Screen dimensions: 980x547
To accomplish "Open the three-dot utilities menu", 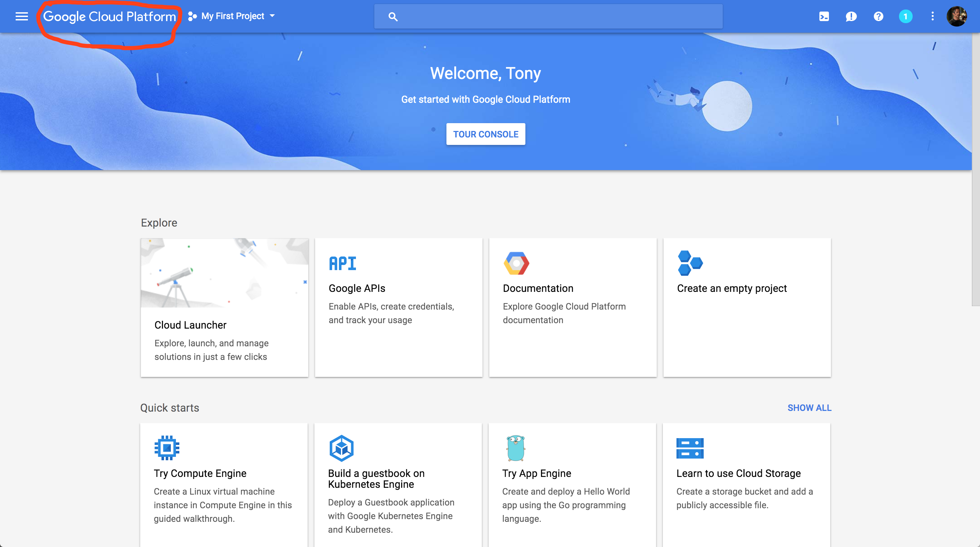I will pyautogui.click(x=932, y=16).
